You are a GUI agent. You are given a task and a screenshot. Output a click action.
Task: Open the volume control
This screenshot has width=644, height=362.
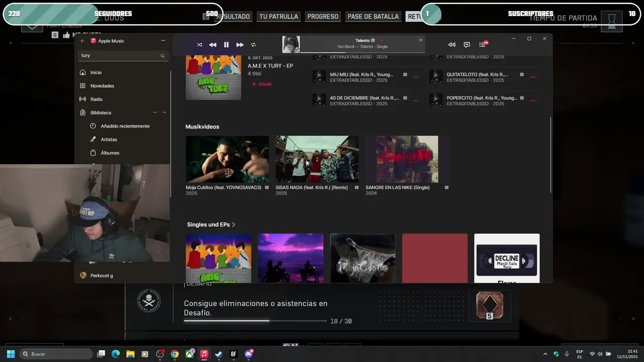click(x=452, y=45)
